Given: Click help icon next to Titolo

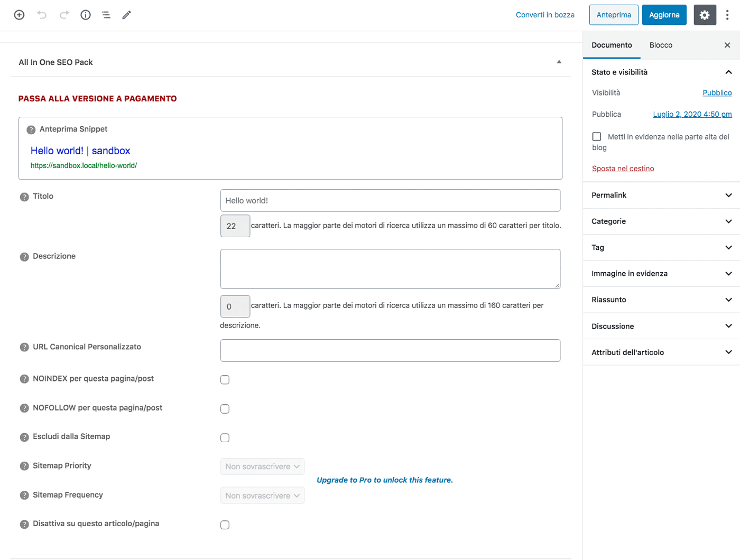Looking at the screenshot, I should coord(24,197).
